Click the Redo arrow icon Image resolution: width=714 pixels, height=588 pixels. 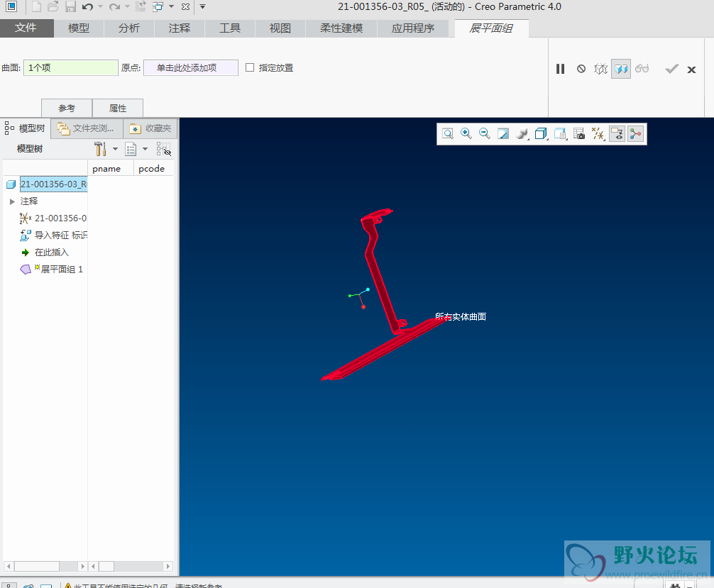[x=114, y=7]
